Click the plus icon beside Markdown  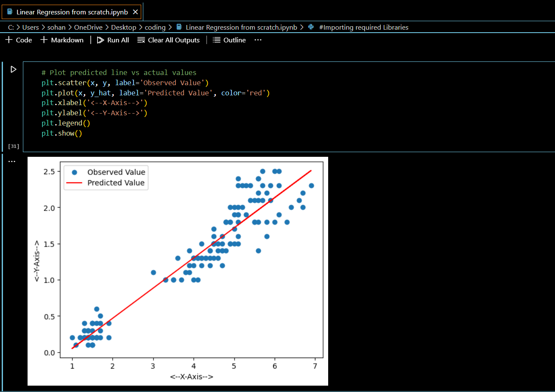coord(44,40)
